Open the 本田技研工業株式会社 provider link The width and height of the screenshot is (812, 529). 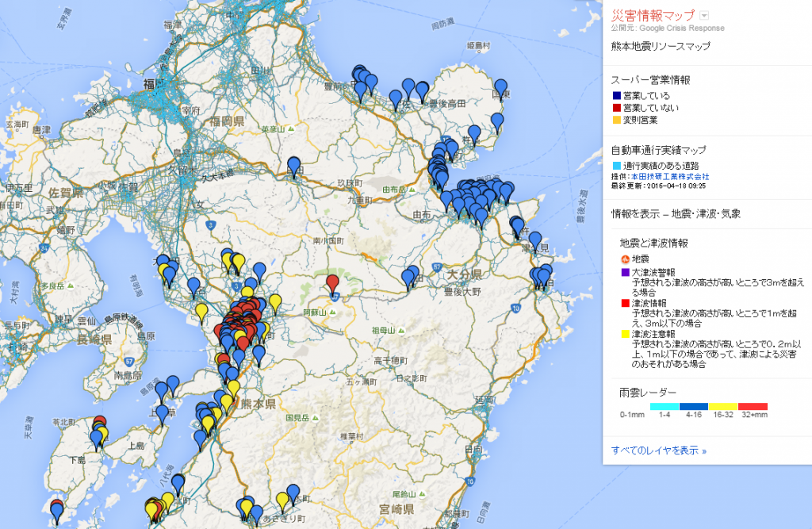[670, 176]
